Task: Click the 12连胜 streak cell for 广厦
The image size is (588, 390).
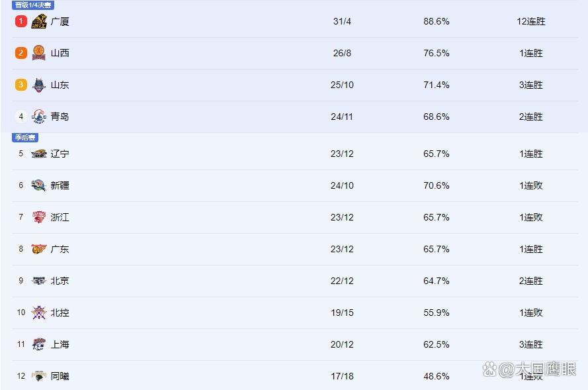Action: point(531,21)
